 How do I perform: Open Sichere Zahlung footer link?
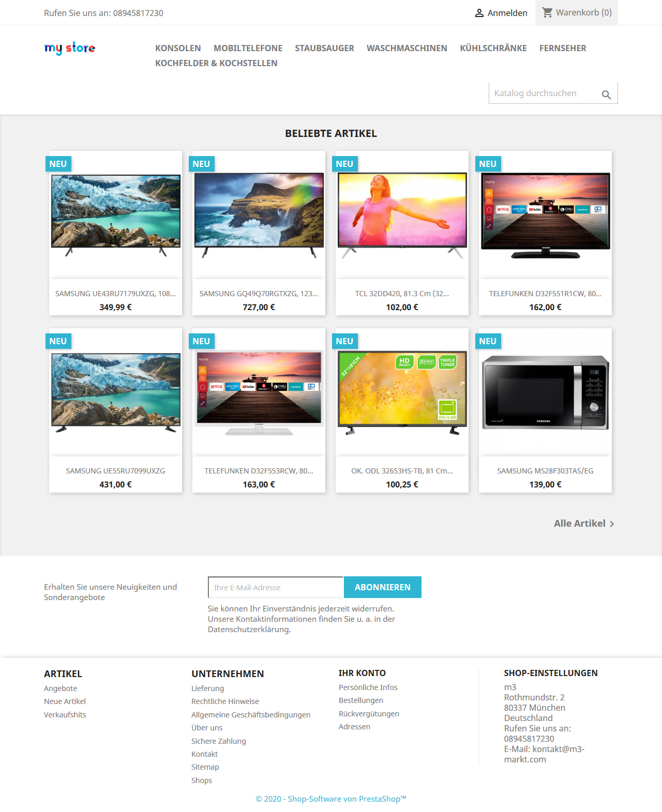pyautogui.click(x=218, y=741)
